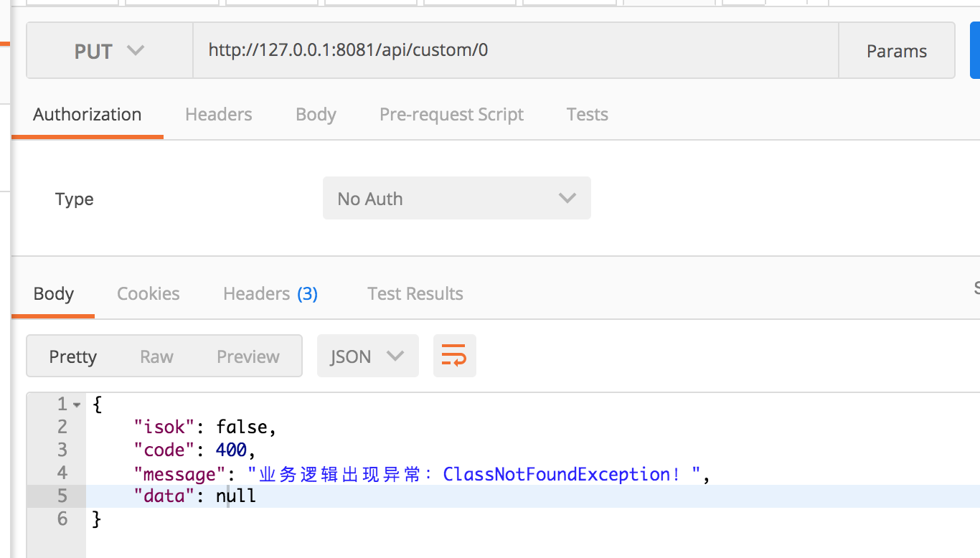Collapse the JSON root fold arrow
980x558 pixels.
pyautogui.click(x=77, y=405)
